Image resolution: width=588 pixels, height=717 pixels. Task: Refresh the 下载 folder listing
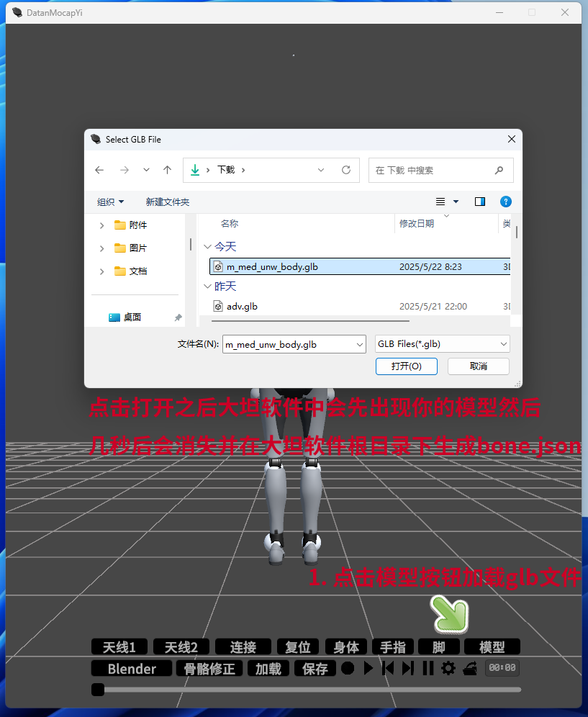pyautogui.click(x=346, y=170)
